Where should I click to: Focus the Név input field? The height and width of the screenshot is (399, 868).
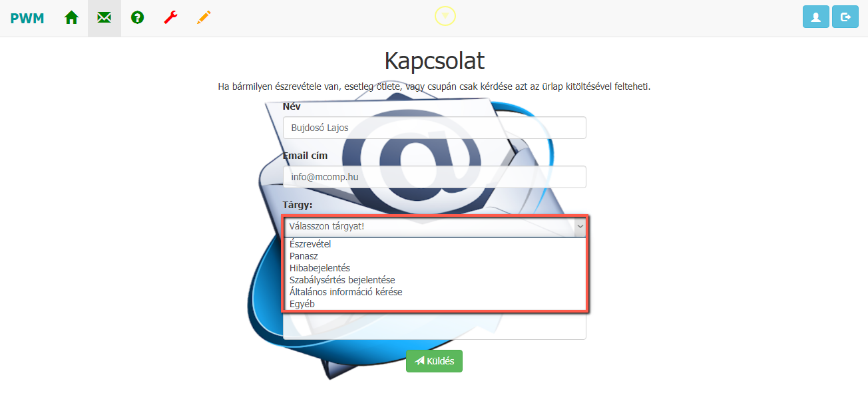(x=435, y=128)
